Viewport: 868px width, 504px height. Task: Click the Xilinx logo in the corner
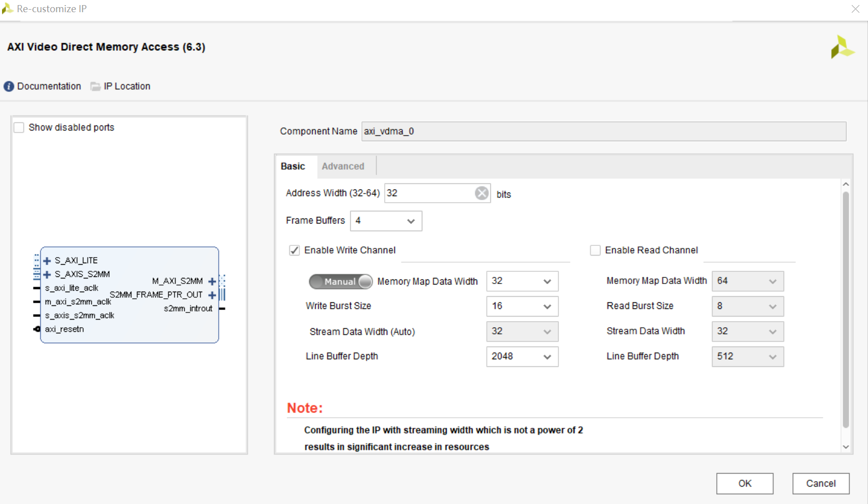[x=842, y=47]
